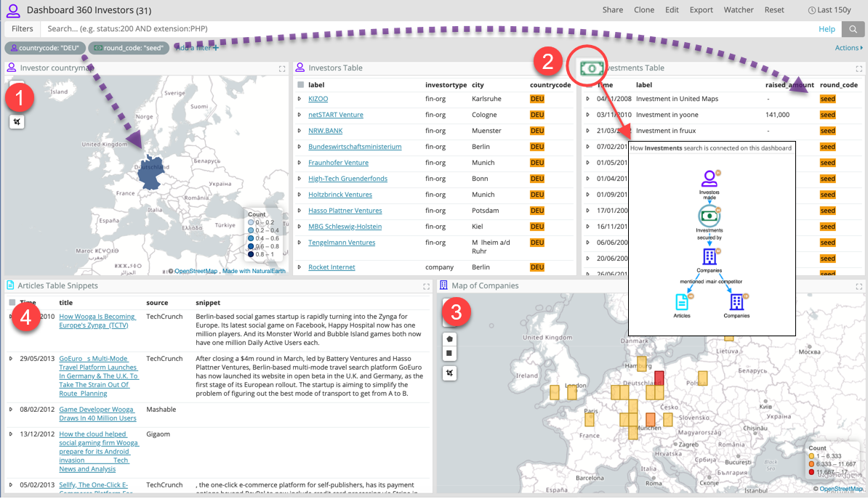
Task: Expand the NRW.BANK row
Action: click(x=300, y=131)
